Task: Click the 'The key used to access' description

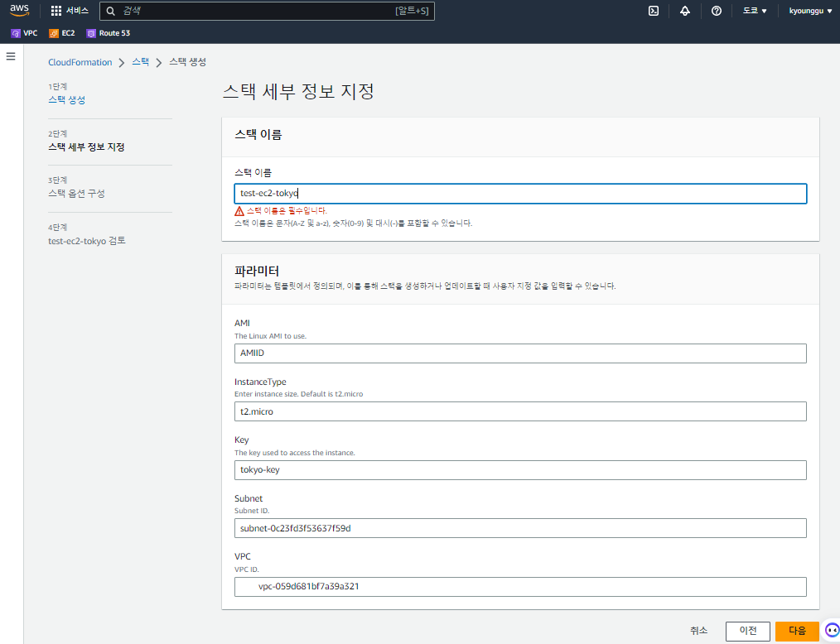Action: pos(295,453)
